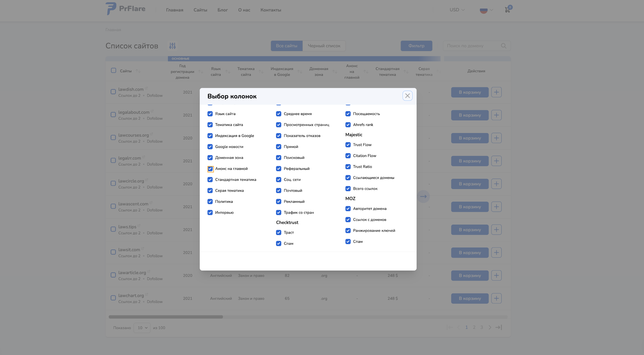
Task: Toggle Ahrefs rank checkbox
Action: tap(348, 125)
